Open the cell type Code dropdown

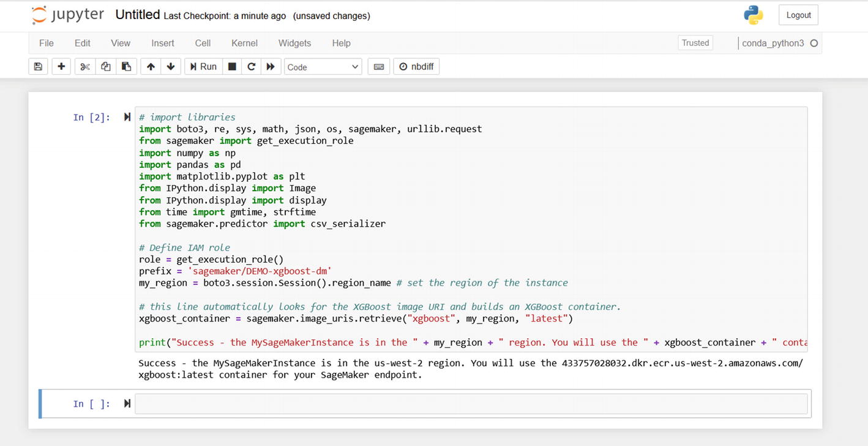click(x=323, y=67)
